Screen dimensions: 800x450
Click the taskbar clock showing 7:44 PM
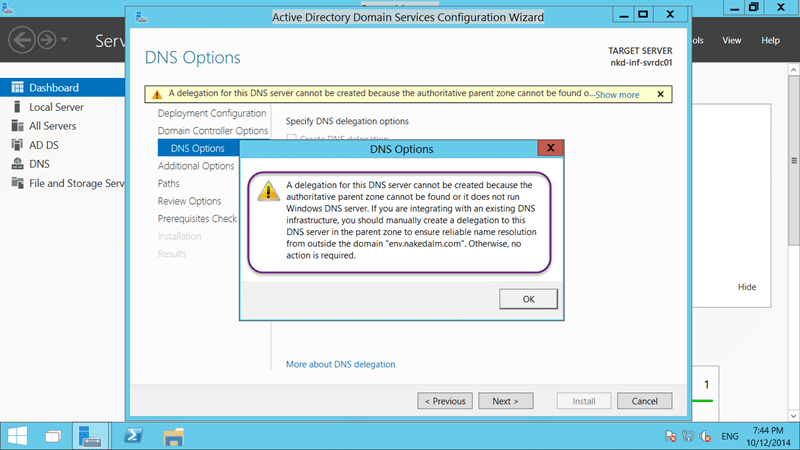(x=768, y=436)
